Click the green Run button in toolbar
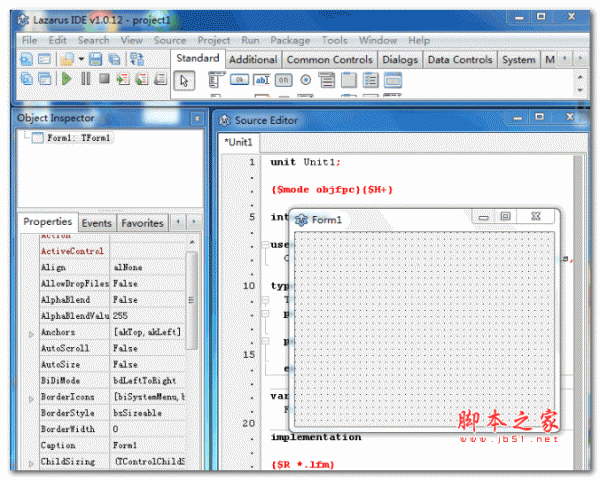The height and width of the screenshot is (480, 600). tap(66, 79)
